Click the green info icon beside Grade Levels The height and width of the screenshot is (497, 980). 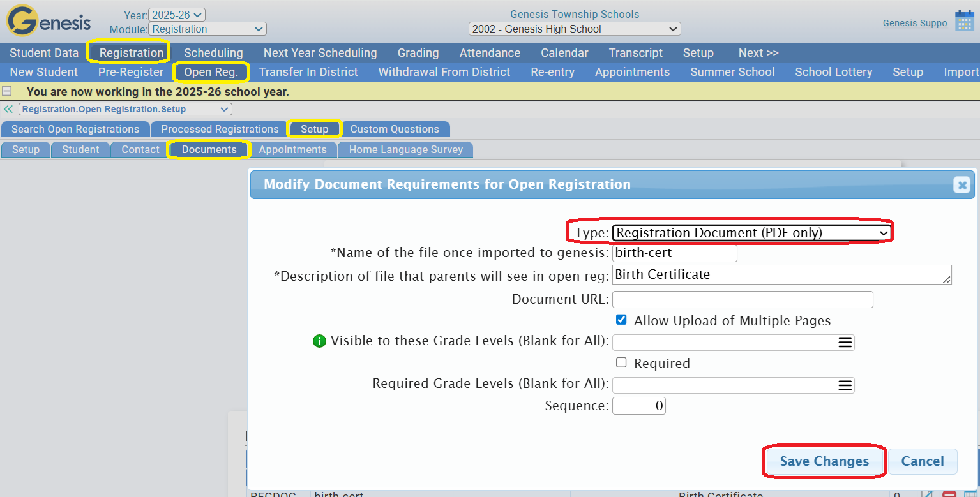click(x=319, y=341)
